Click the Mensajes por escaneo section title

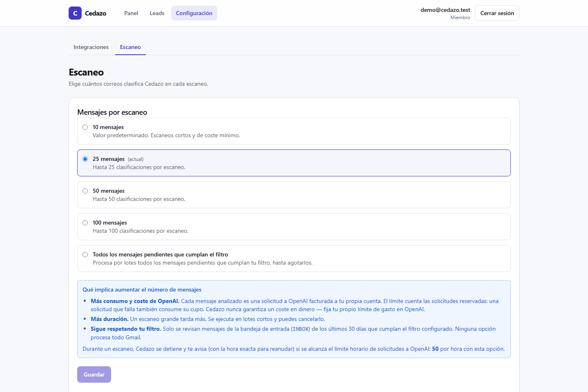pos(112,112)
